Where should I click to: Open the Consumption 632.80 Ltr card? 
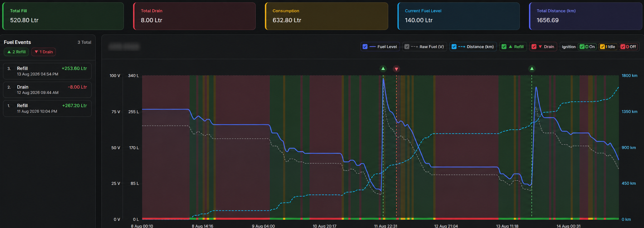[x=327, y=16]
